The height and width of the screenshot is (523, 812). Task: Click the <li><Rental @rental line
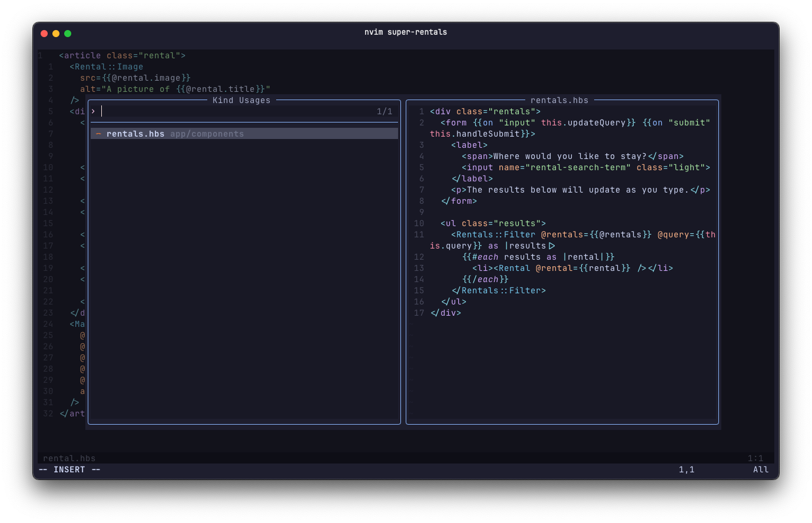point(572,268)
